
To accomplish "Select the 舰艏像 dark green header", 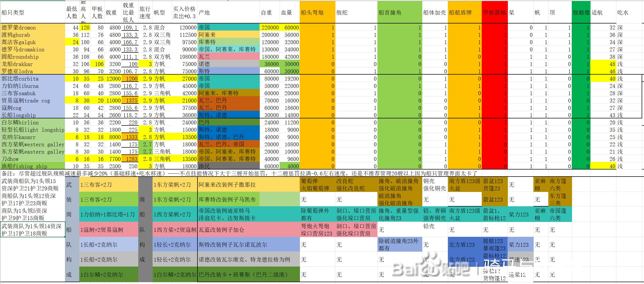I will (x=581, y=13).
